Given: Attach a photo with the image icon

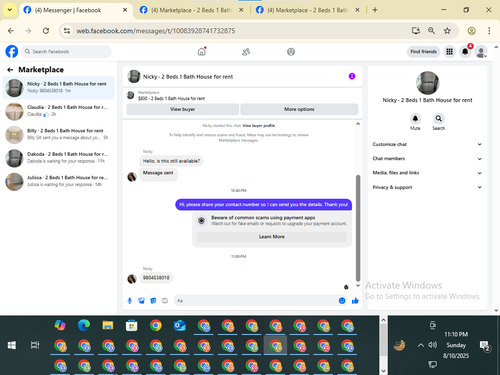Looking at the screenshot, I should click(141, 301).
